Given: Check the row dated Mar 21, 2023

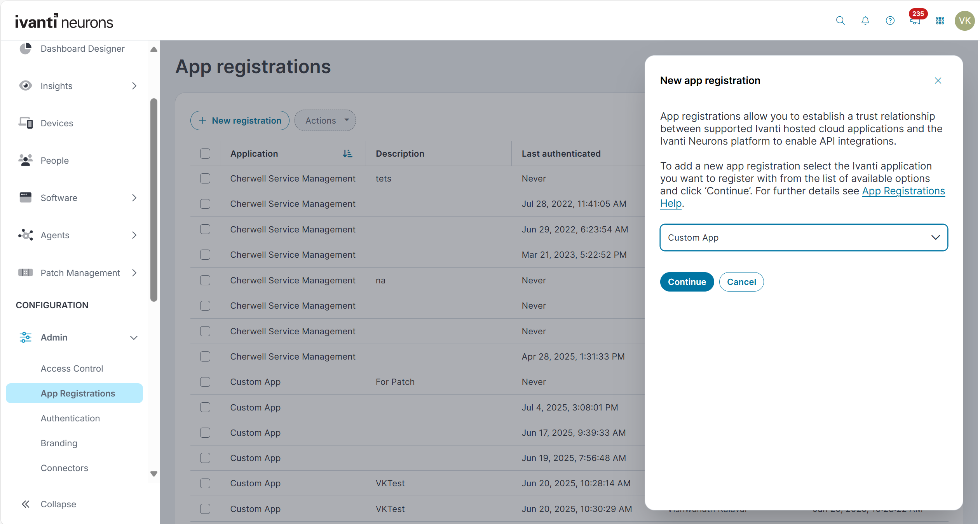Looking at the screenshot, I should click(205, 255).
